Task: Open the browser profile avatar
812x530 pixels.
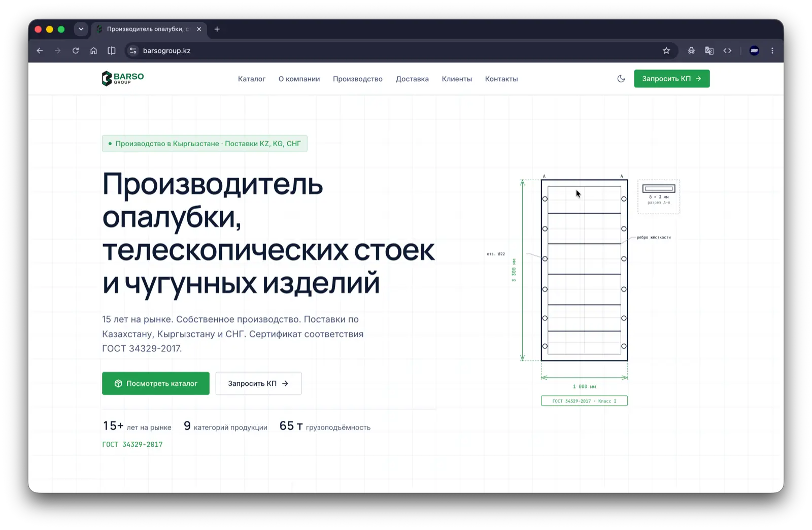Action: coord(754,51)
